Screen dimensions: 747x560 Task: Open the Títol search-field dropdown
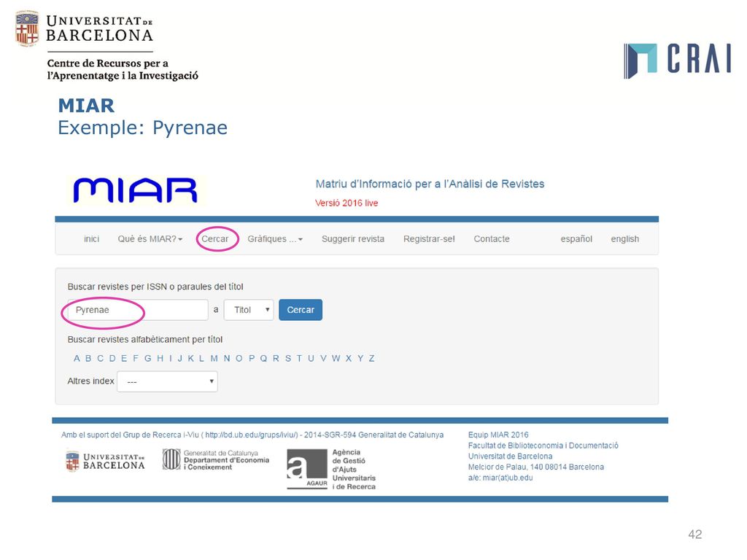249,310
